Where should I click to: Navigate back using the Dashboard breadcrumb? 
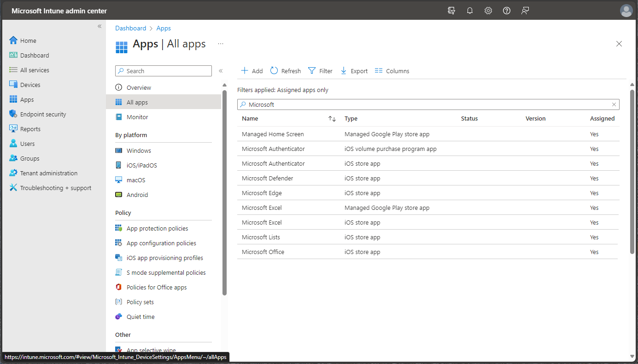130,28
